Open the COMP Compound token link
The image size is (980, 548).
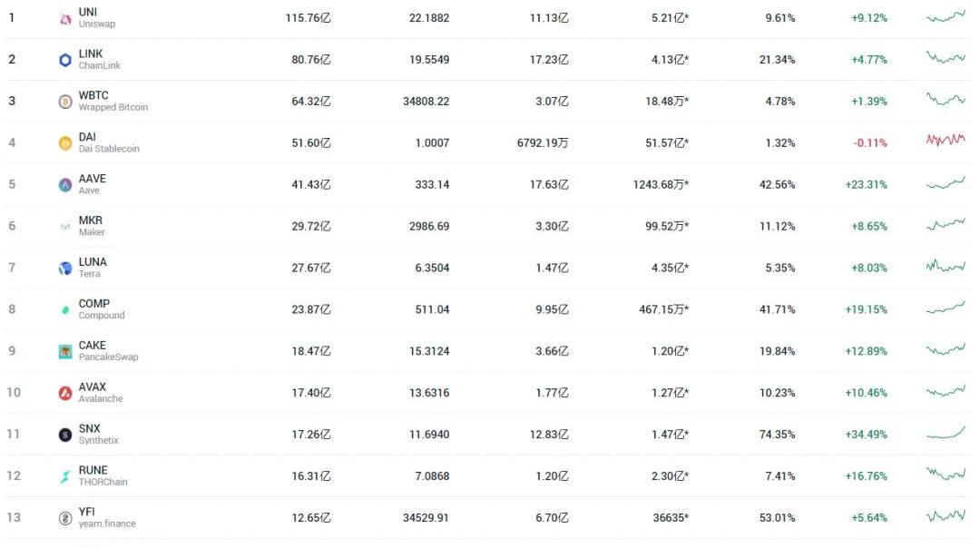(94, 304)
